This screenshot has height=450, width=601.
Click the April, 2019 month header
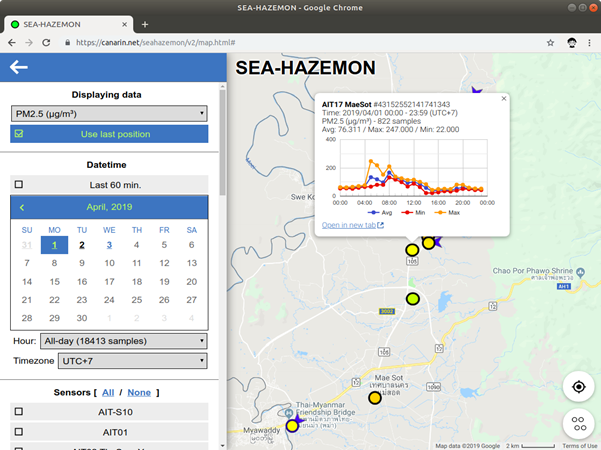tap(109, 207)
